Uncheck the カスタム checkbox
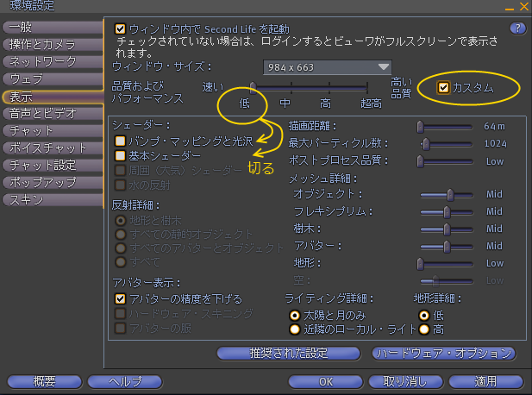532x395 pixels. [x=443, y=88]
